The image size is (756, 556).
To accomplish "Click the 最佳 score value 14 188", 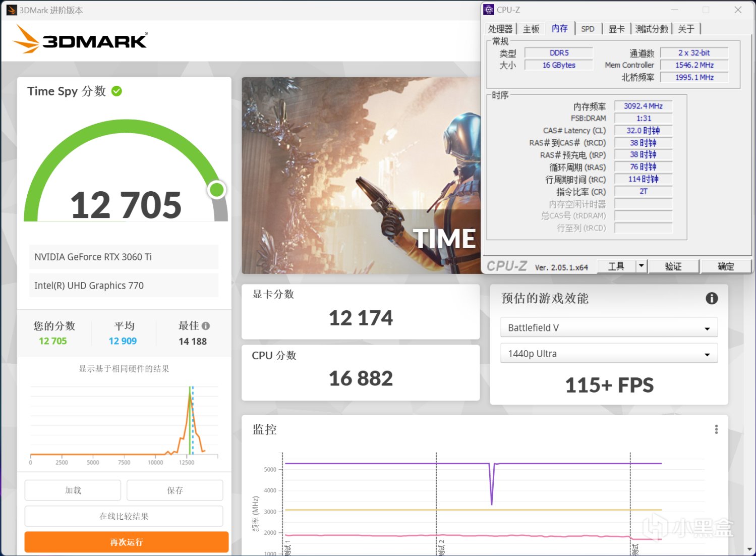I will tap(193, 342).
